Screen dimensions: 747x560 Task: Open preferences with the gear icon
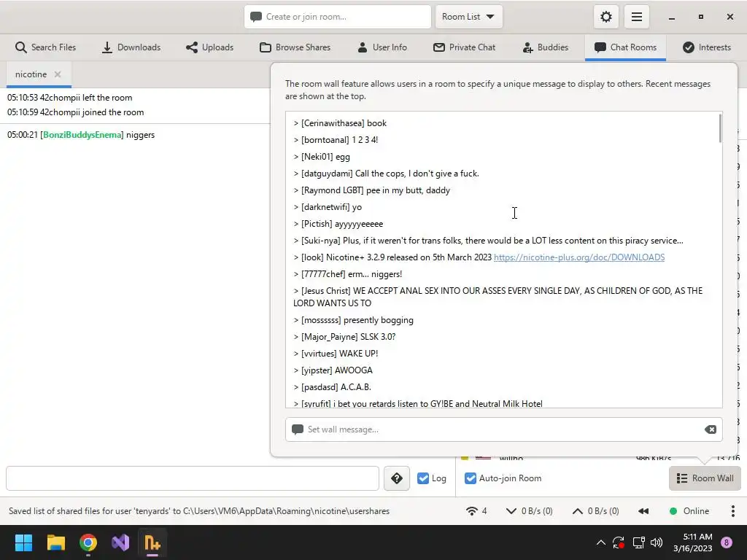[606, 17]
